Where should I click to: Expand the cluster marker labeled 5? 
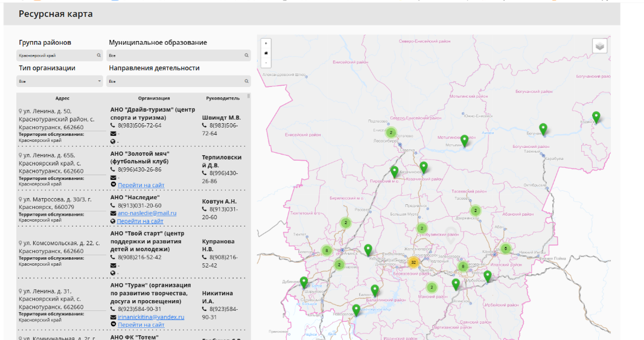coord(505,248)
